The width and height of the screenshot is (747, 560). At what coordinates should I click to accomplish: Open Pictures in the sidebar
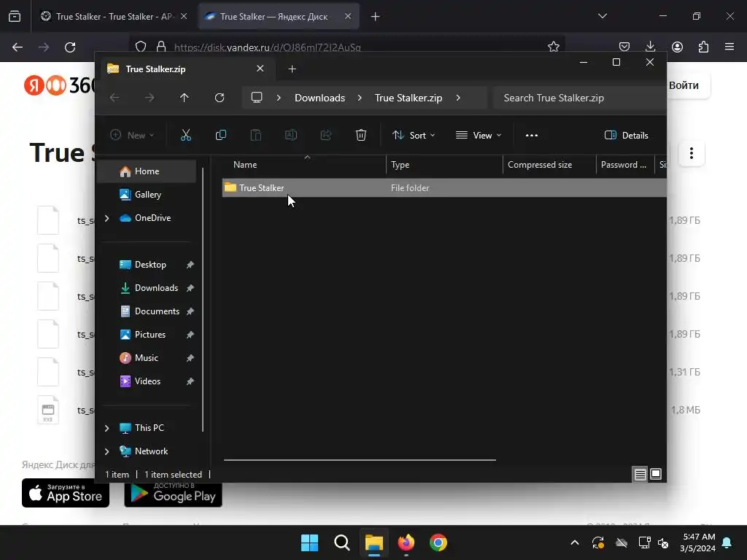coord(150,334)
